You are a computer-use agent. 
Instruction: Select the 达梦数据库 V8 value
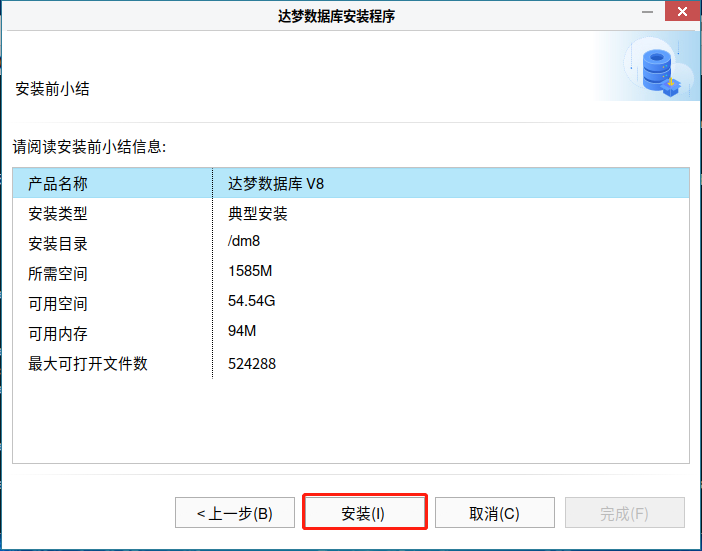pos(276,184)
